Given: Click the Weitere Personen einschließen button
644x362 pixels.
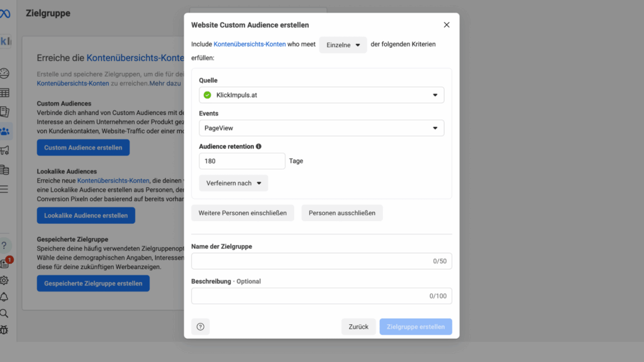Looking at the screenshot, I should pos(243,213).
